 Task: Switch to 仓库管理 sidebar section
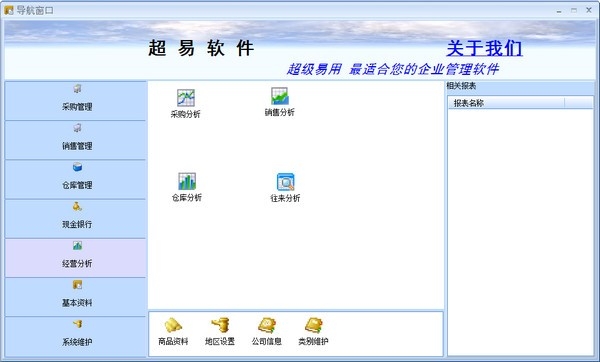tap(76, 179)
